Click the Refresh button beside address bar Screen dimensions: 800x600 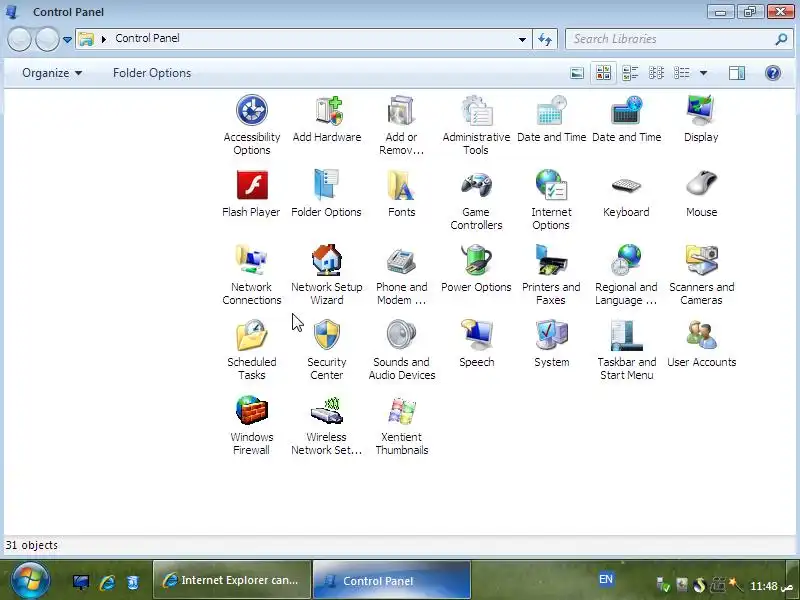point(545,39)
